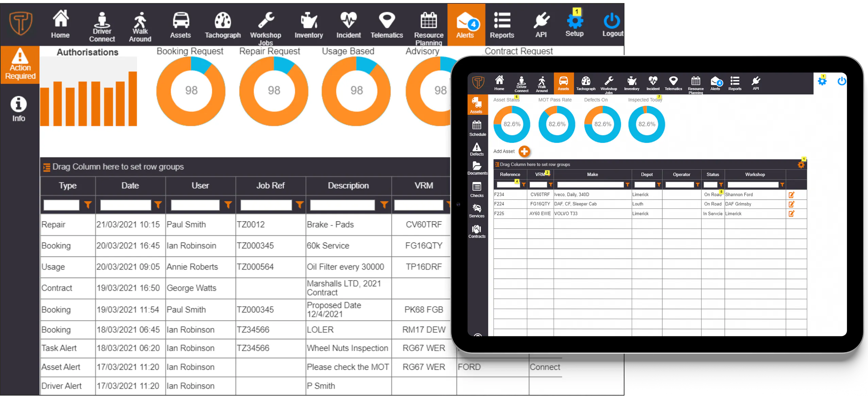Edit asset row F234 pencil icon
The width and height of the screenshot is (868, 399).
[x=791, y=195]
